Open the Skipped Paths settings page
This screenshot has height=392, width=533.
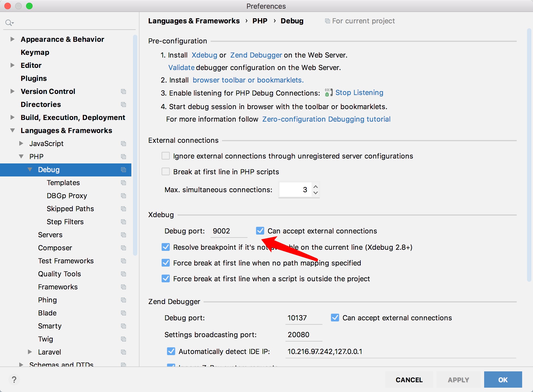(x=70, y=208)
